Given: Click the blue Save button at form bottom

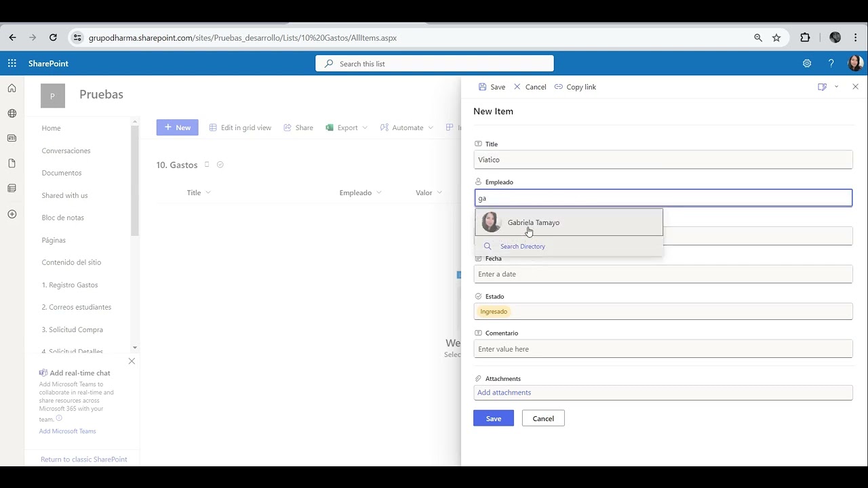Looking at the screenshot, I should [x=493, y=418].
